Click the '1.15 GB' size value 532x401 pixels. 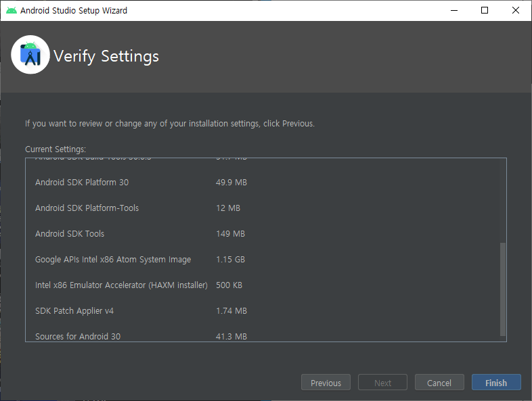click(230, 260)
